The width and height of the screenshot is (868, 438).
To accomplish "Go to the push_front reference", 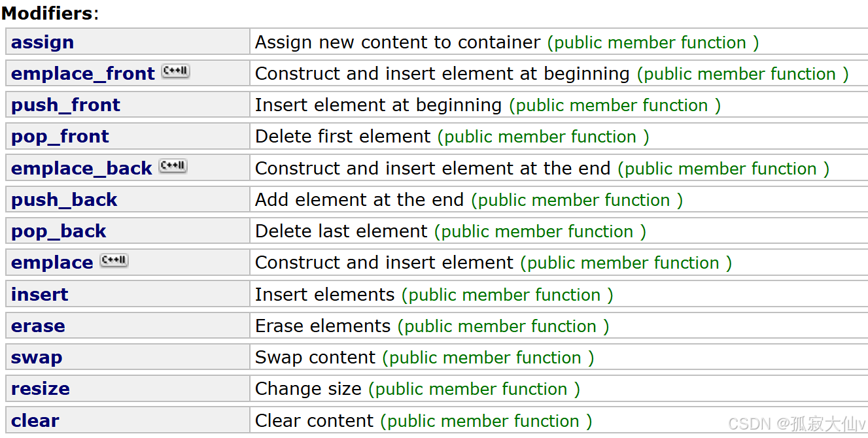I will [65, 105].
